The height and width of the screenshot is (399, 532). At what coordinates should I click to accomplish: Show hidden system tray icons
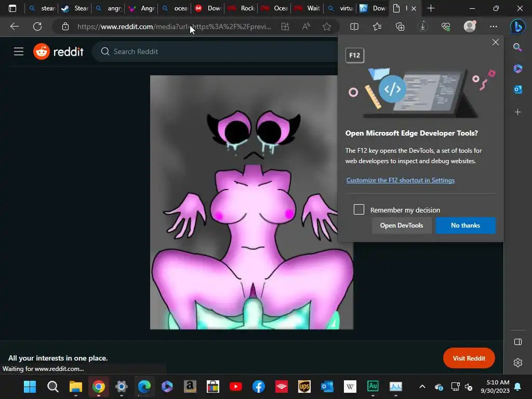tap(422, 387)
